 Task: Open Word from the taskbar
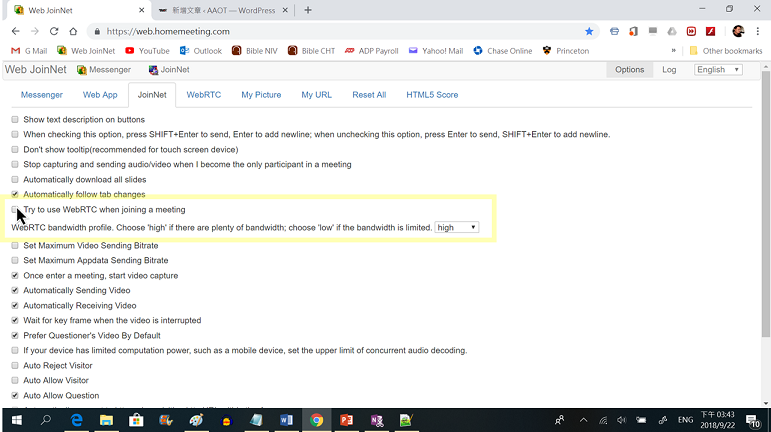tap(286, 421)
